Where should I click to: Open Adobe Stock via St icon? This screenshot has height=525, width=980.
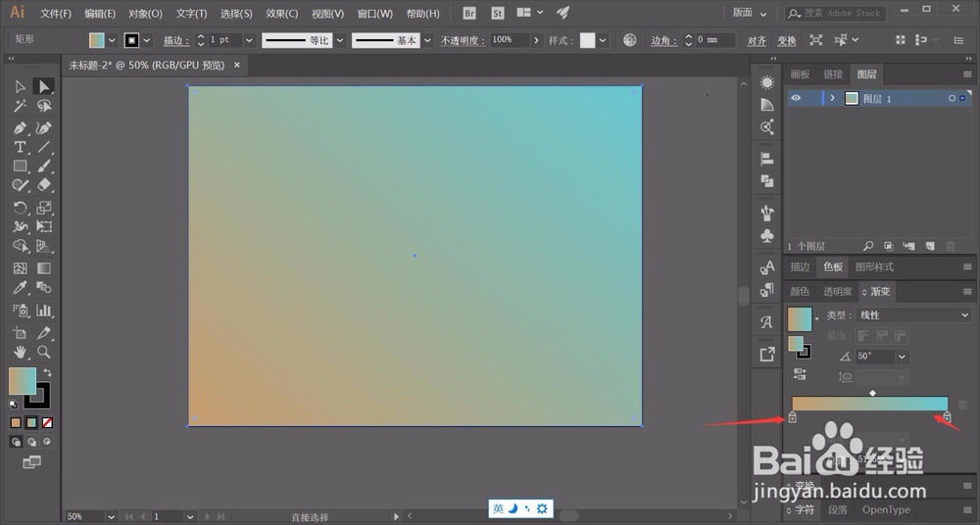click(x=498, y=13)
